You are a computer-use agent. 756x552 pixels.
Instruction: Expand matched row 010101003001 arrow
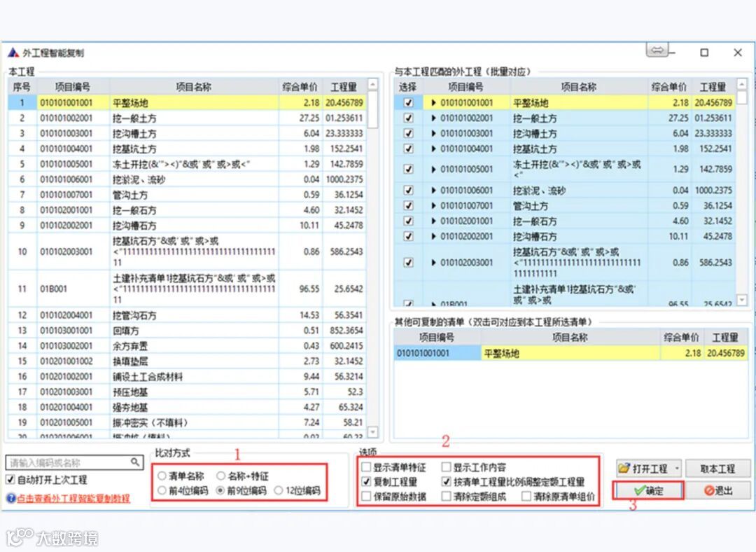click(x=433, y=134)
